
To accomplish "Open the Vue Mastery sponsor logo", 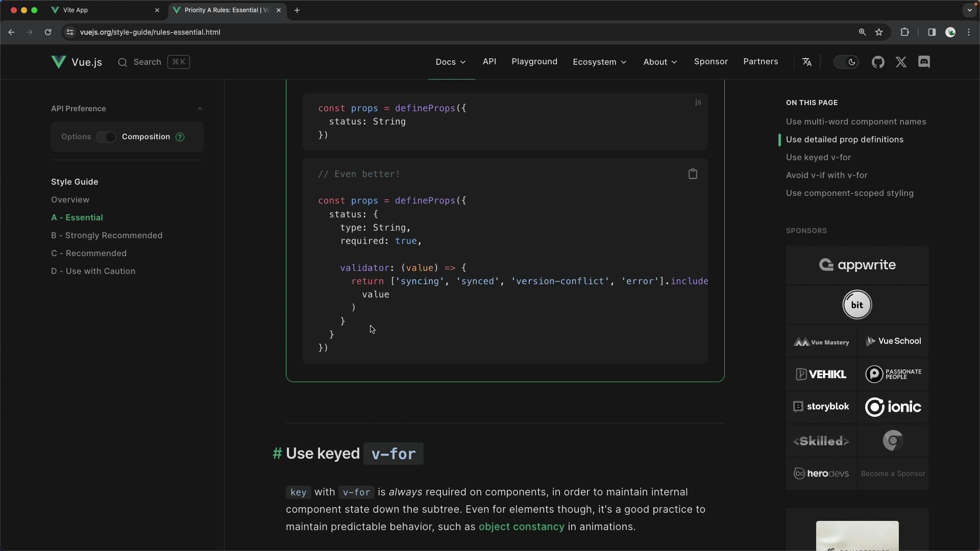I will [821, 341].
